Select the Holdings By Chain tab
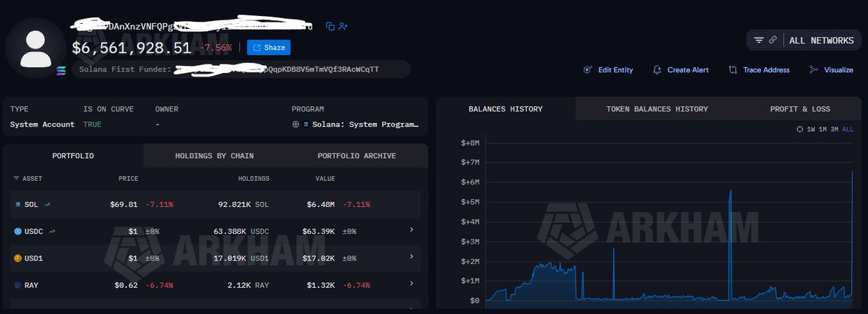This screenshot has height=314, width=868. (x=214, y=156)
